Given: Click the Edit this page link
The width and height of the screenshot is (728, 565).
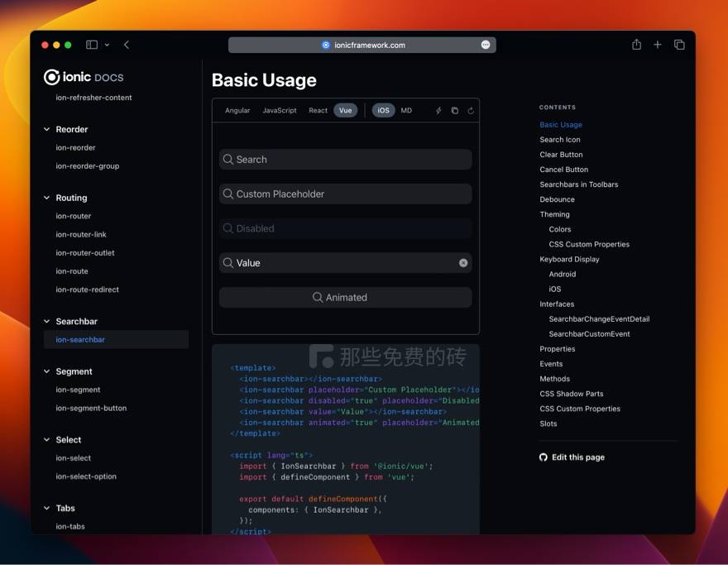Looking at the screenshot, I should coord(578,457).
